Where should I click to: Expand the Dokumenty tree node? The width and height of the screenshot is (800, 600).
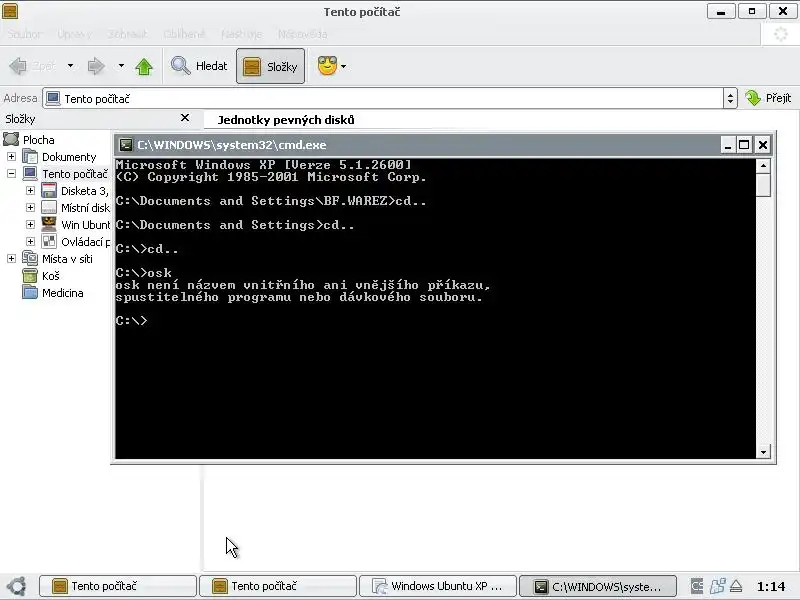click(11, 157)
